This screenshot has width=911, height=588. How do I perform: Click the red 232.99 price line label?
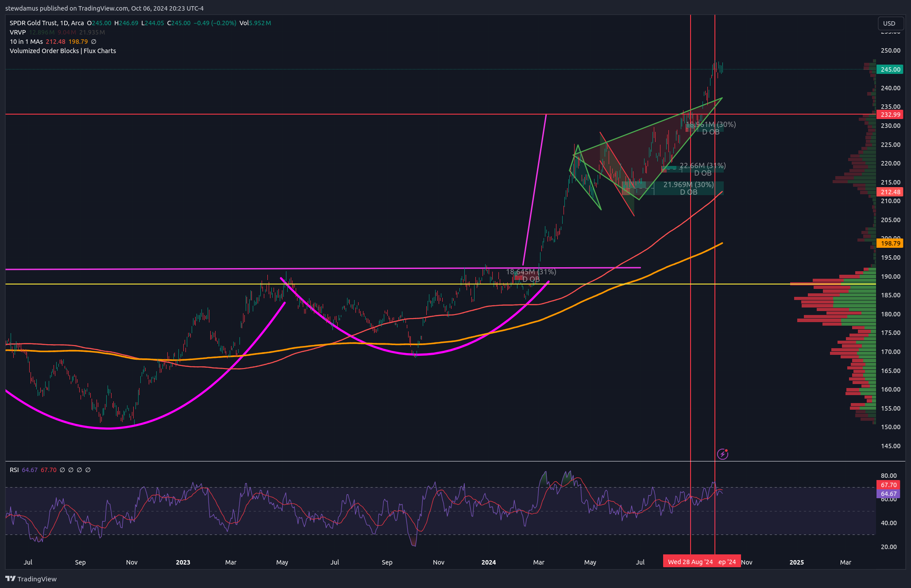(x=890, y=115)
